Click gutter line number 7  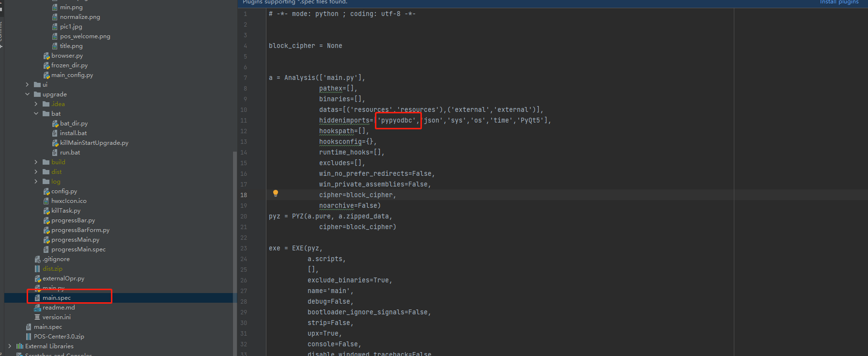pos(245,78)
